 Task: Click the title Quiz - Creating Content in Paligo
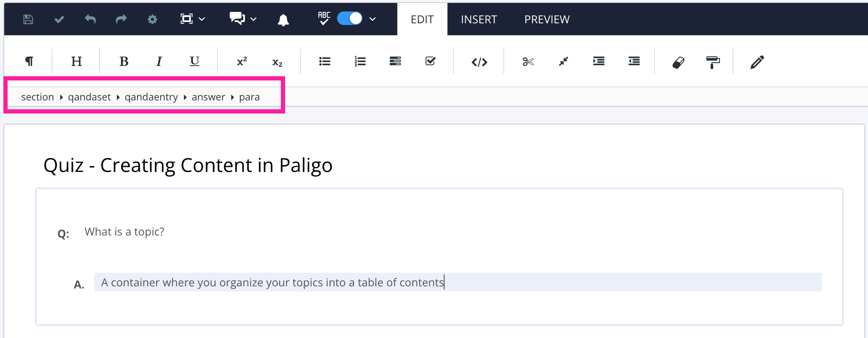pyautogui.click(x=188, y=165)
